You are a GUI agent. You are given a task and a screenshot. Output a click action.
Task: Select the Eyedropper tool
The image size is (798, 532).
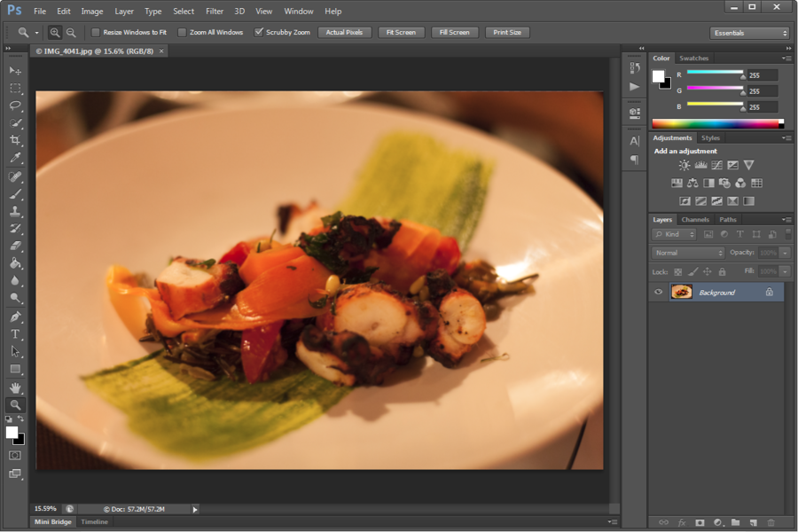(x=15, y=158)
